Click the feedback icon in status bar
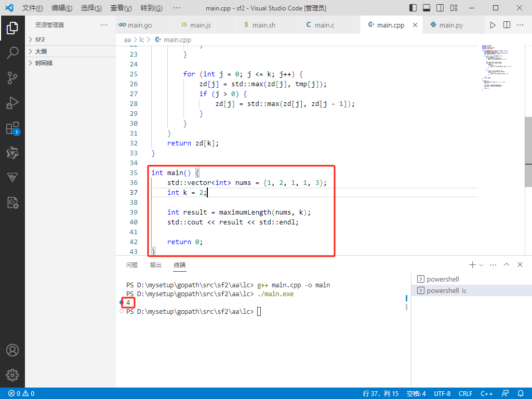 (x=505, y=393)
